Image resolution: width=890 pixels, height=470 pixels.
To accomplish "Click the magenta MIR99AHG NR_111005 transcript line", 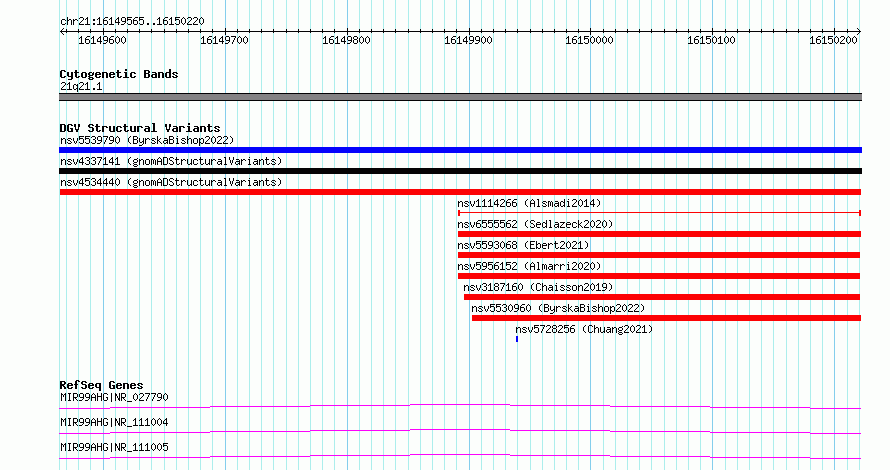I will (x=460, y=456).
